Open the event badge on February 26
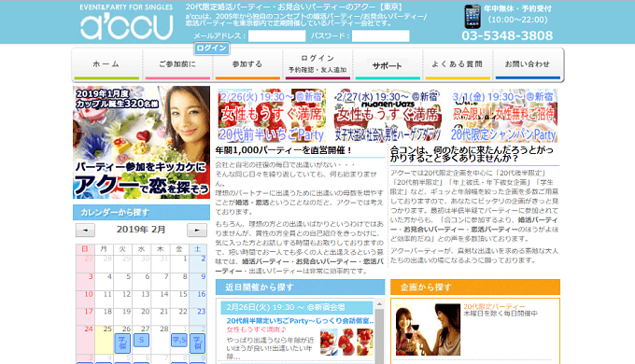Screen dimensions: 635x364 point(122,343)
